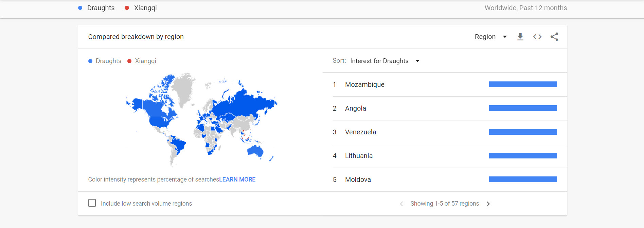644x228 pixels.
Task: Click the red Xiangqi legend dot in header
Action: coord(127,8)
